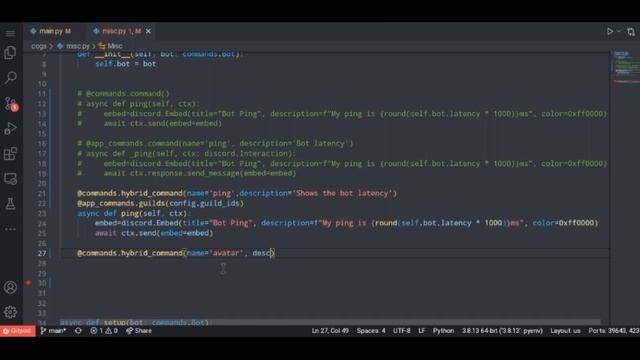
Task: Click the Gitpod status bar button
Action: tap(17, 331)
